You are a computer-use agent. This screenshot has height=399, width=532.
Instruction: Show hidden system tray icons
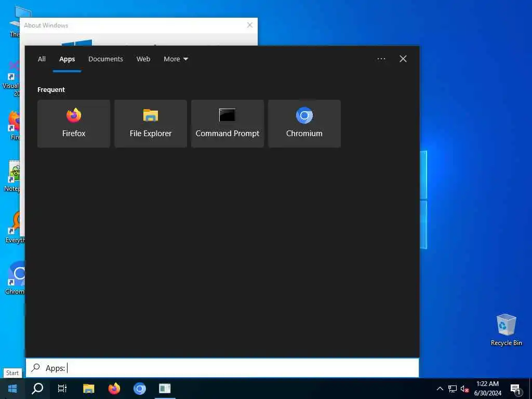tap(440, 389)
